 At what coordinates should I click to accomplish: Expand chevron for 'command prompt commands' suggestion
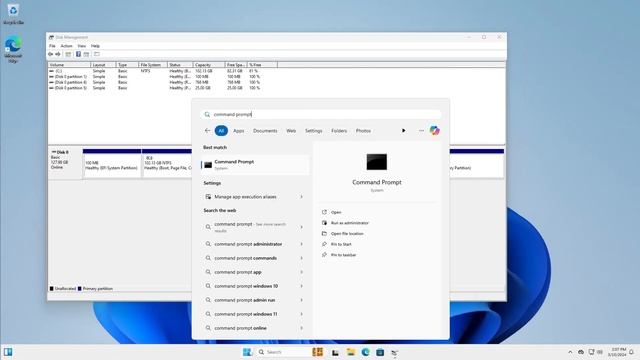coord(302,258)
